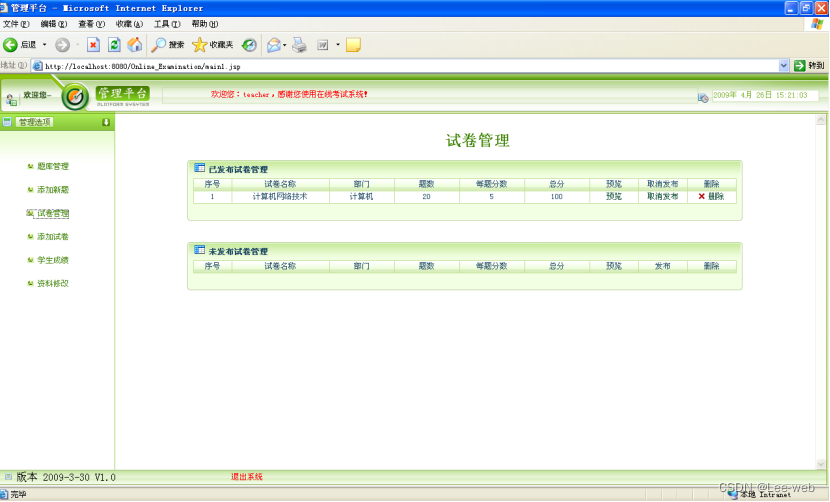Click 预览 link for 计算机网络技术 exam
The height and width of the screenshot is (502, 830).
coord(614,196)
